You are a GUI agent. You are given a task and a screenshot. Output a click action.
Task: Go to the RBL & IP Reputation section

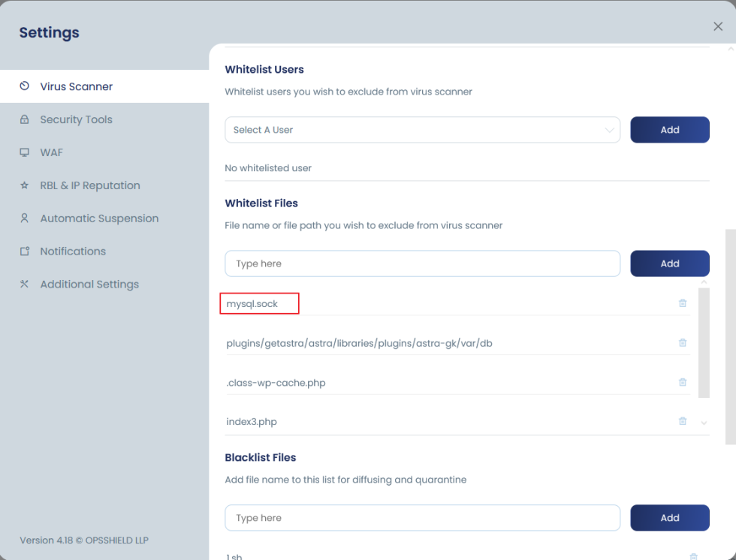click(x=90, y=185)
